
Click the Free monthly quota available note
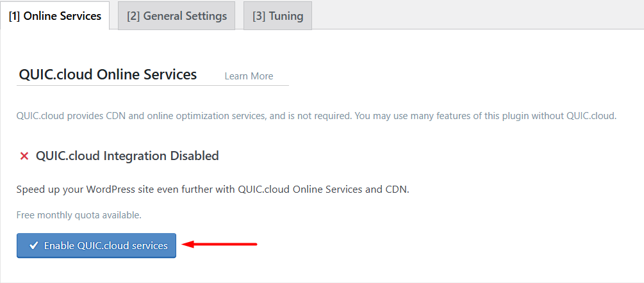(79, 215)
